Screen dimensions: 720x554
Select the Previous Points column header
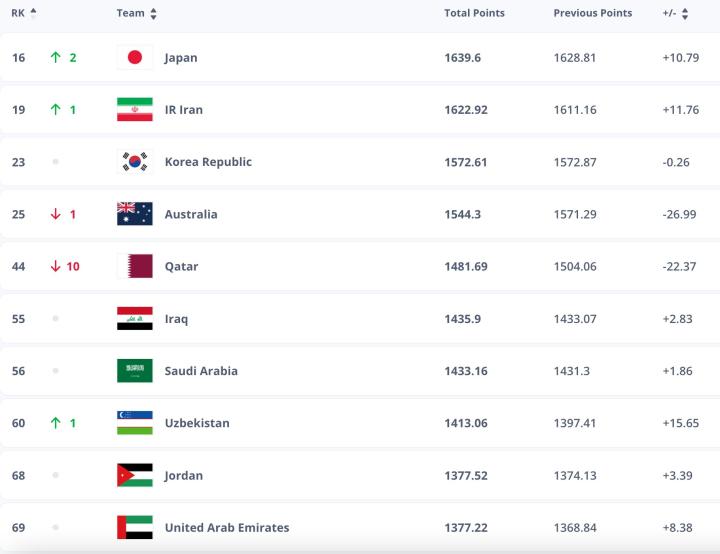tap(592, 13)
